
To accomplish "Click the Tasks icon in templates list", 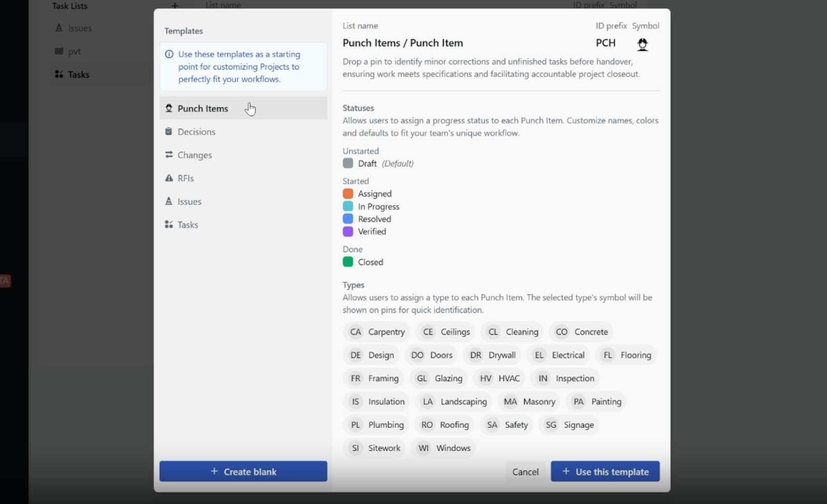I will coord(169,225).
